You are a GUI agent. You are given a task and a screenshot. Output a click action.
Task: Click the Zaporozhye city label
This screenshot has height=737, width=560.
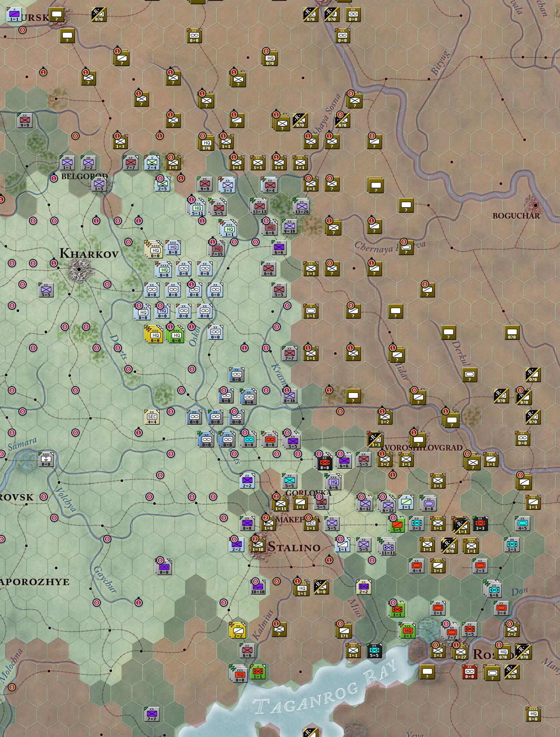click(x=35, y=582)
